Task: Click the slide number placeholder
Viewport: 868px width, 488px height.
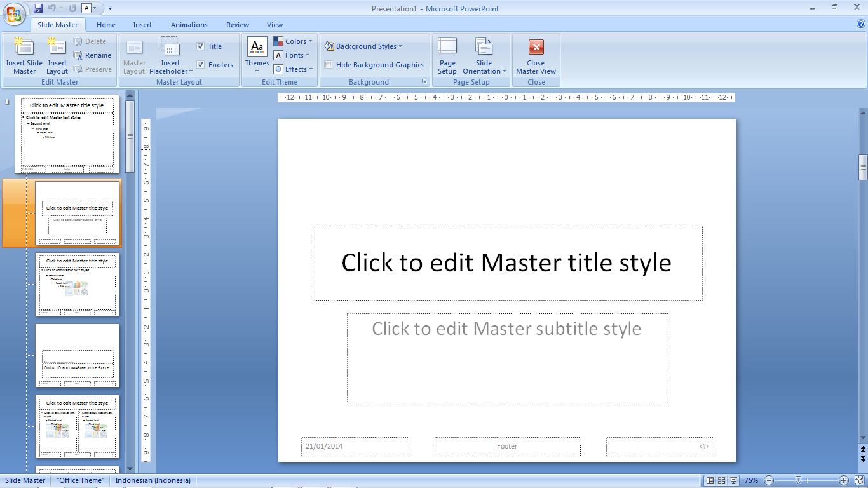Action: pos(660,446)
